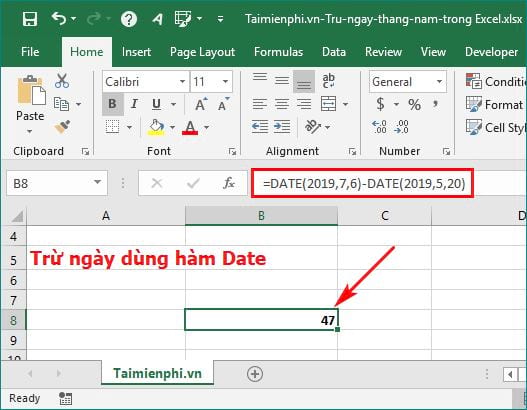Click Merge & Center icon
Screen dimensions: 527x410
(x=328, y=104)
